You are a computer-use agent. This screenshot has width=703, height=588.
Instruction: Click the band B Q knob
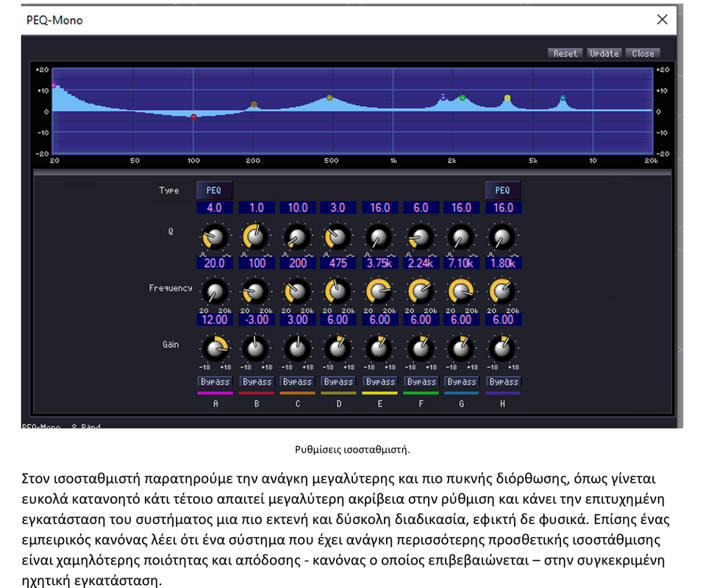click(x=255, y=237)
